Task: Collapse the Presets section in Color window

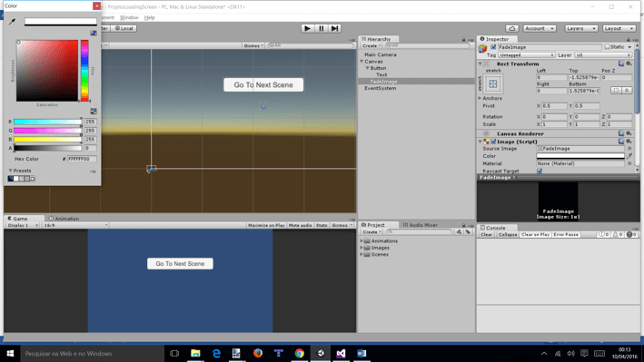Action: coord(10,171)
